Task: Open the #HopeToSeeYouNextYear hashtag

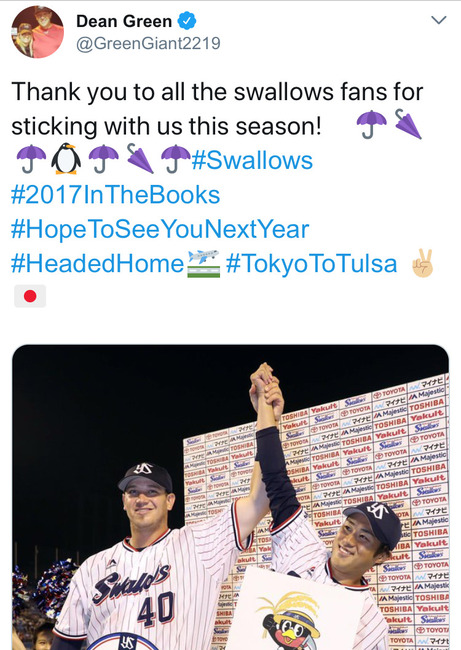Action: point(160,229)
